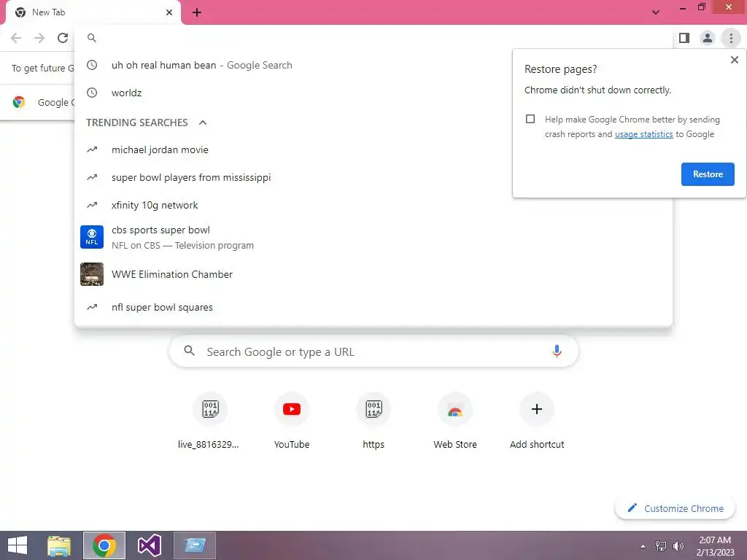747x560 pixels.
Task: Open the Windows Start button
Action: click(x=18, y=545)
